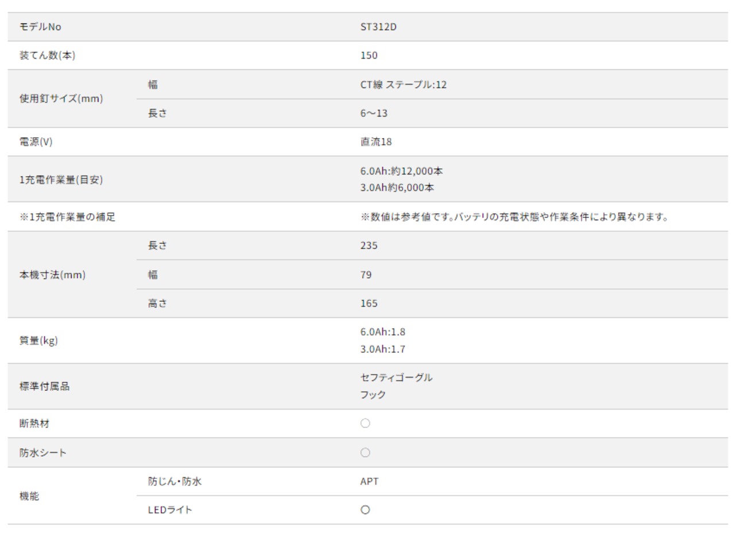
Task: Click the circle mark for LEDライト
Action: (365, 510)
